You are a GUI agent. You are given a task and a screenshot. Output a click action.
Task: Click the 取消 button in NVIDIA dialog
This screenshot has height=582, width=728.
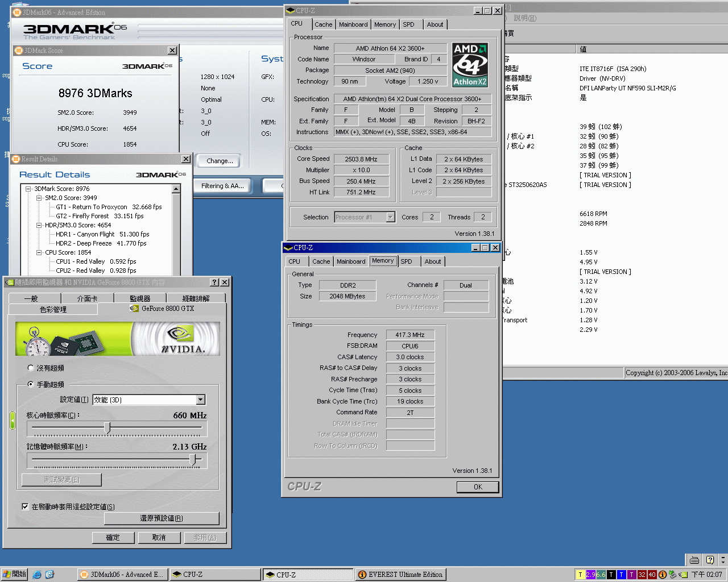point(159,537)
